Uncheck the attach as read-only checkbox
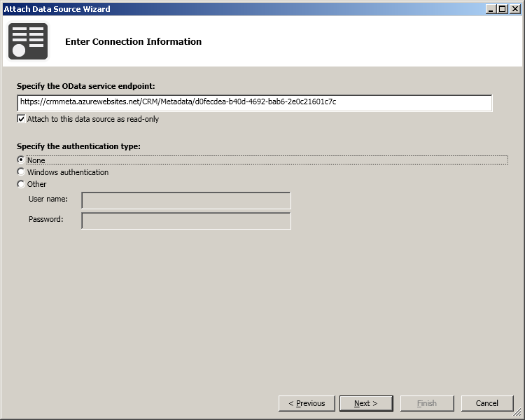525x420 pixels. pyautogui.click(x=21, y=119)
